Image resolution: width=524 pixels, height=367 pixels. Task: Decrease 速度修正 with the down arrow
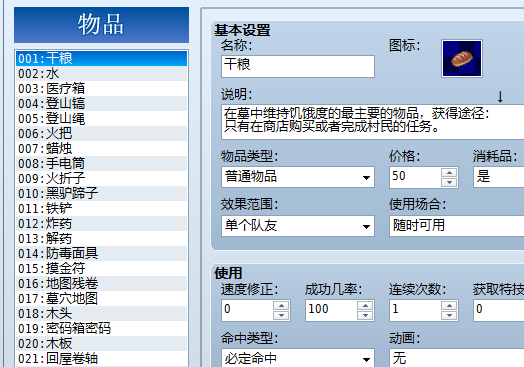(x=281, y=315)
